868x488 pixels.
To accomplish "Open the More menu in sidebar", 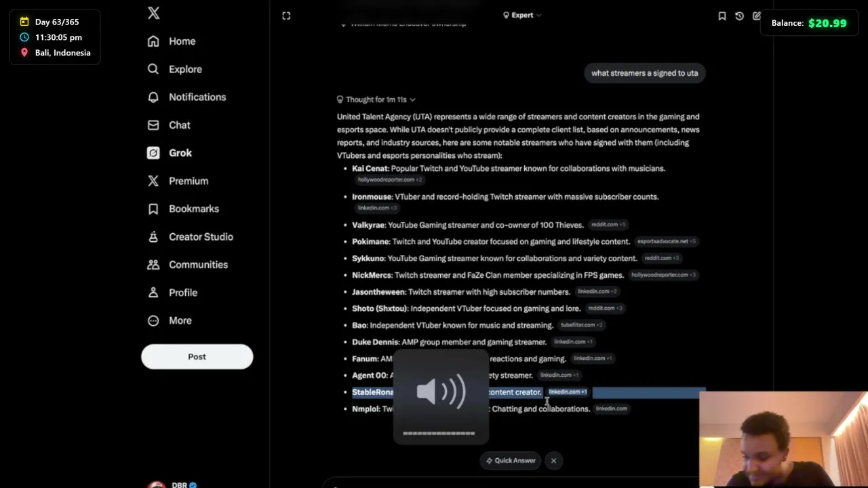I will click(170, 321).
